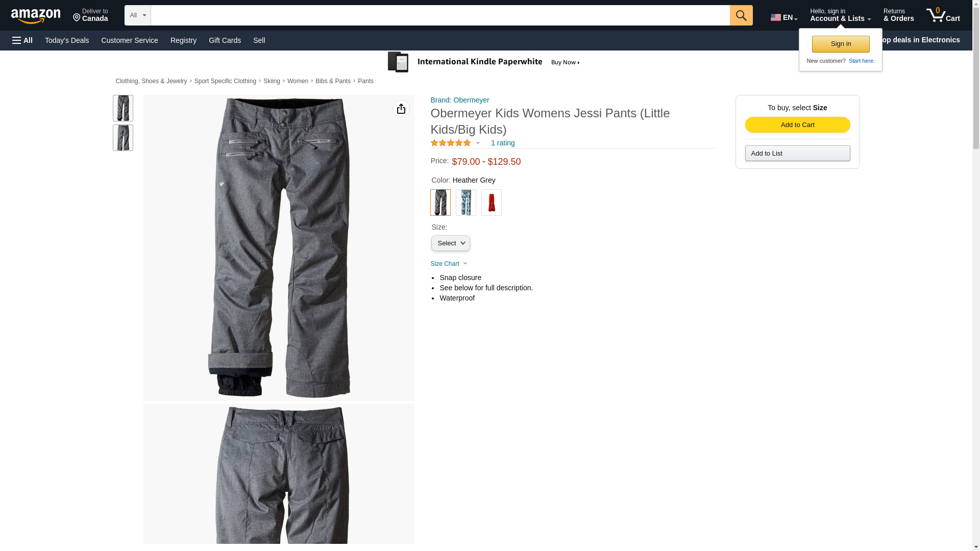
Task: Click the search magnifier button
Action: click(x=741, y=15)
